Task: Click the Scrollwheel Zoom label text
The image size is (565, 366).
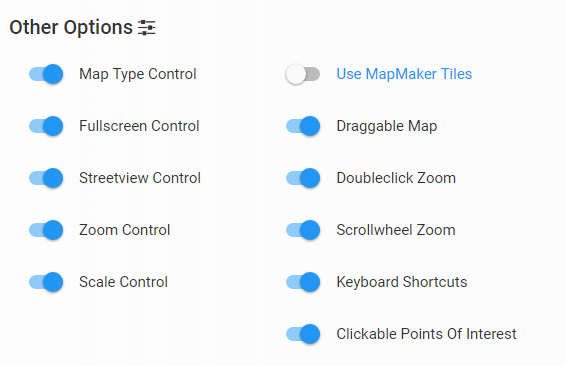Action: [396, 230]
